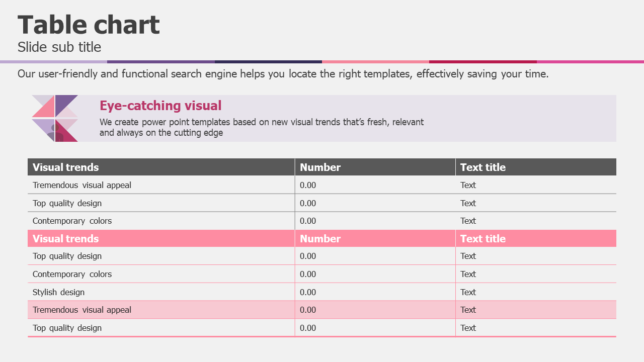Click the geometric triangle icon beside Eye-catching visual
Image resolution: width=644 pixels, height=362 pixels.
point(55,118)
